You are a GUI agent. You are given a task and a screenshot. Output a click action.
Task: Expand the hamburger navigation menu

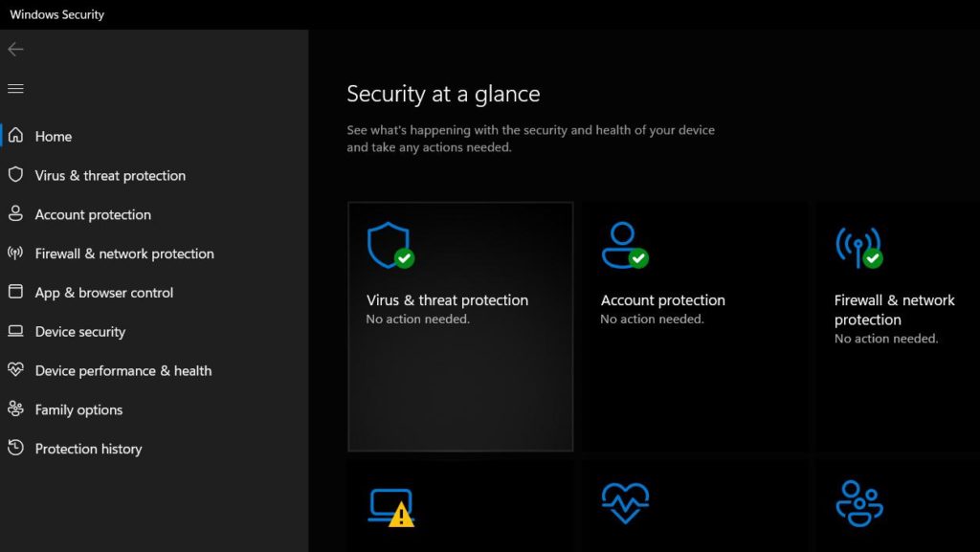tap(15, 89)
